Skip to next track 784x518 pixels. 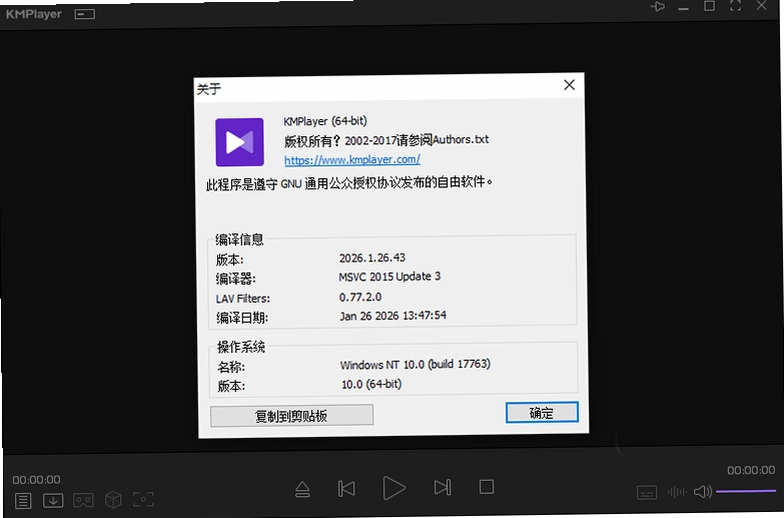(442, 487)
